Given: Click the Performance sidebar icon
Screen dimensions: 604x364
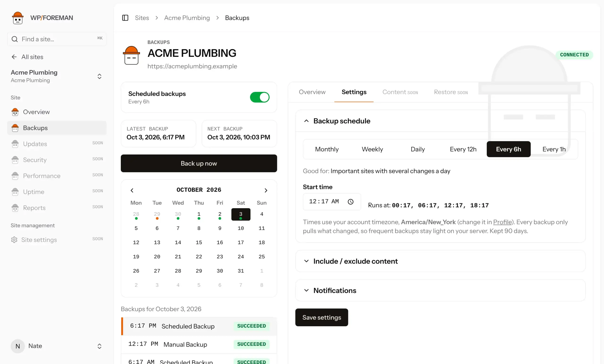Looking at the screenshot, I should tap(15, 176).
